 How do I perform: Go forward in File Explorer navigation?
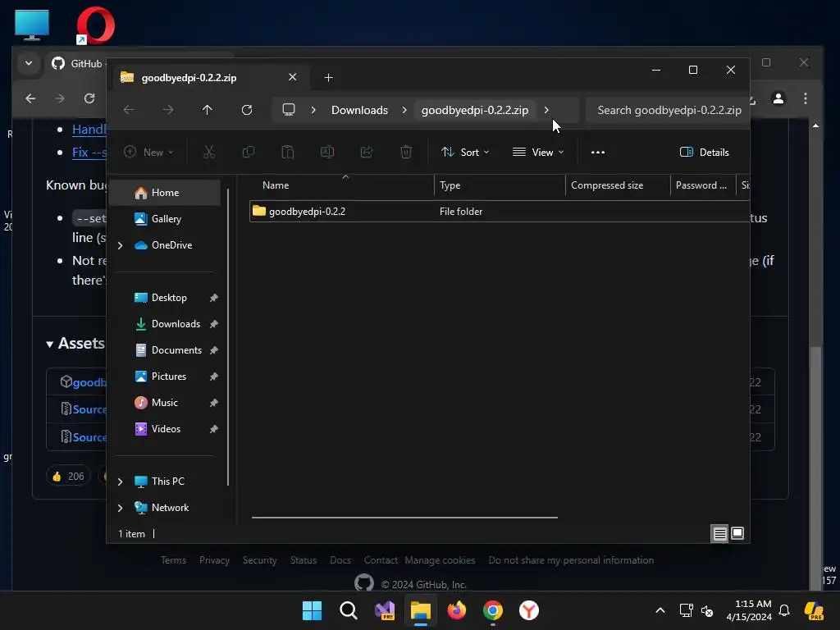(168, 110)
